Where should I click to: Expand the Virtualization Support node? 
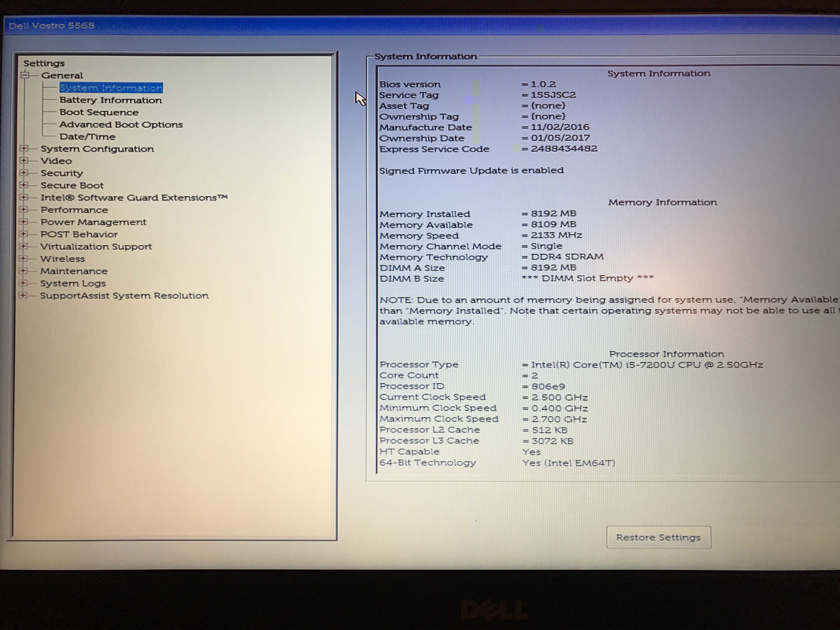pyautogui.click(x=24, y=246)
